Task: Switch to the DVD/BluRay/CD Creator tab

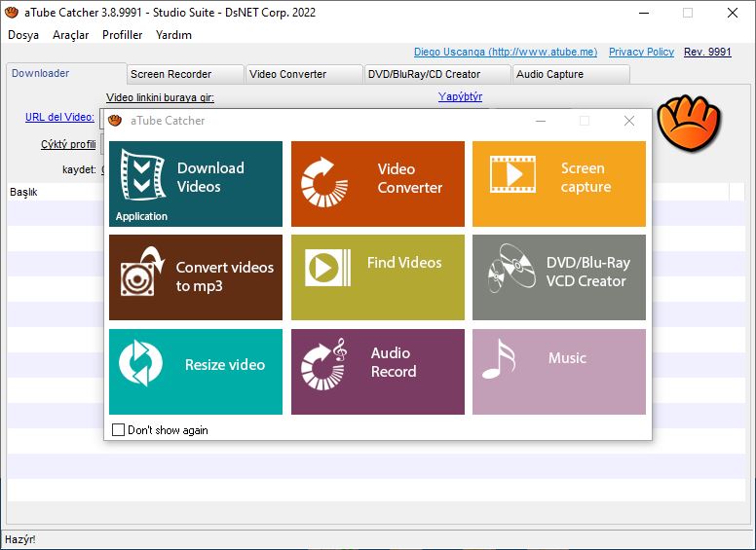Action: coord(437,74)
